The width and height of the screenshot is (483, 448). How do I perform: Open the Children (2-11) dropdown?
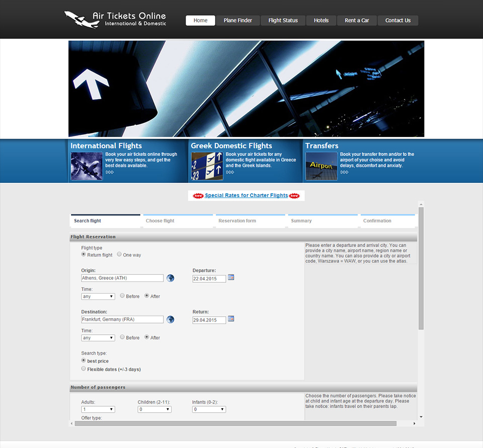click(x=154, y=409)
